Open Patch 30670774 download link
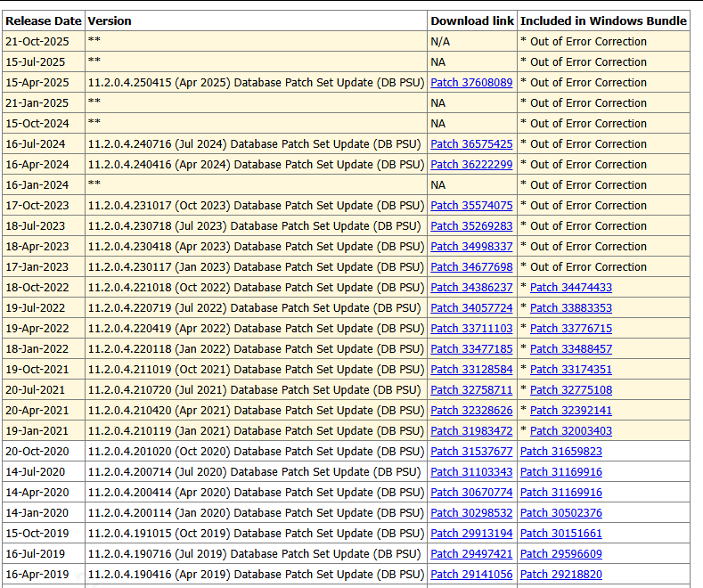Screen dimensions: 703x588 471,492
